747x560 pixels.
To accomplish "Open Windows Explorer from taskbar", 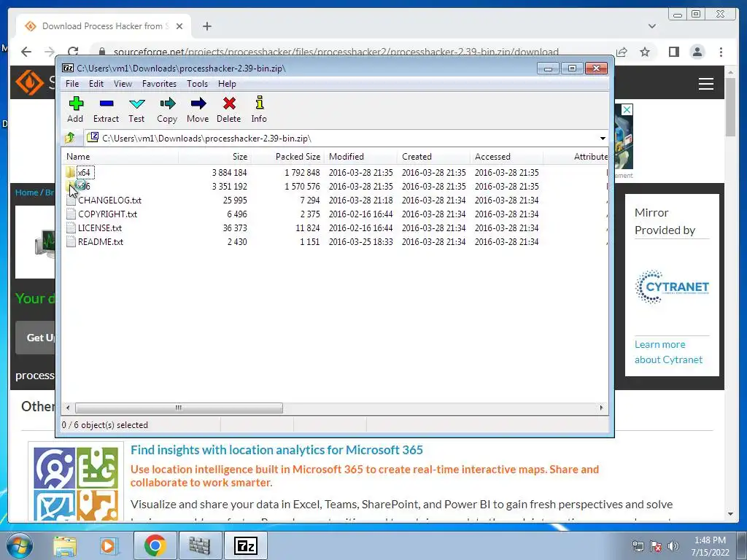I will click(65, 545).
